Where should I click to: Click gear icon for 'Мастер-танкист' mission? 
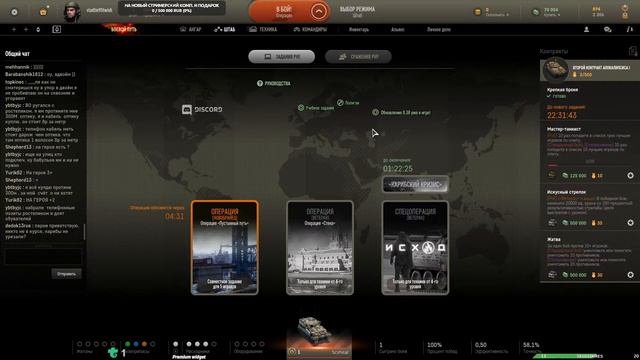click(631, 176)
